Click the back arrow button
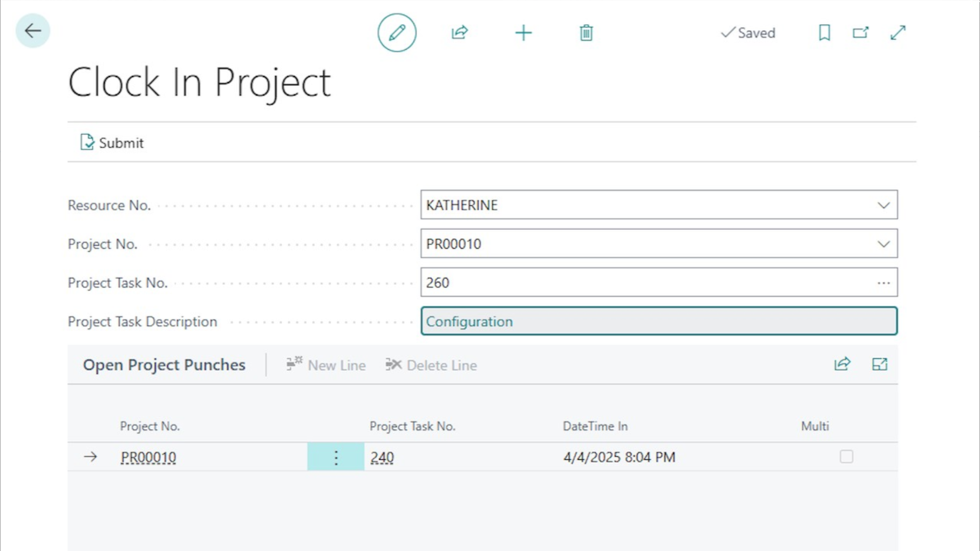 32,31
